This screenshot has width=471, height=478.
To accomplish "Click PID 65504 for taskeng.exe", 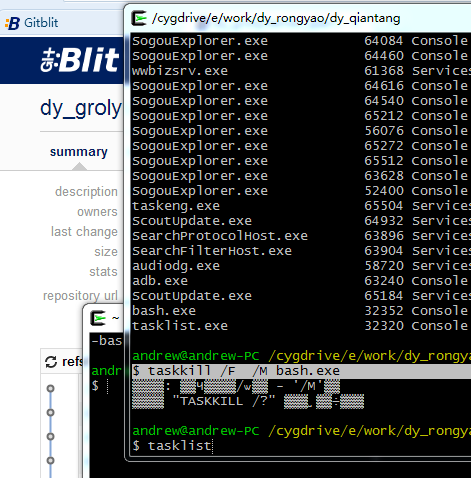I will tap(384, 206).
